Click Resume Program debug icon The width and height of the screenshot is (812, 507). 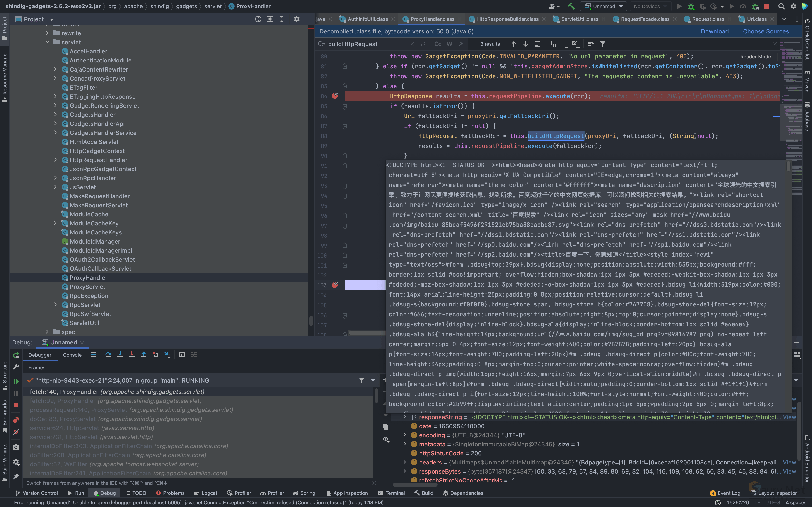pos(16,381)
